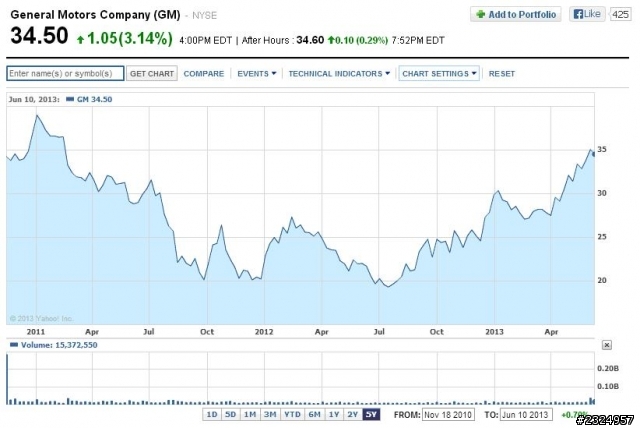Click the 425 likes count bubble

[620, 14]
